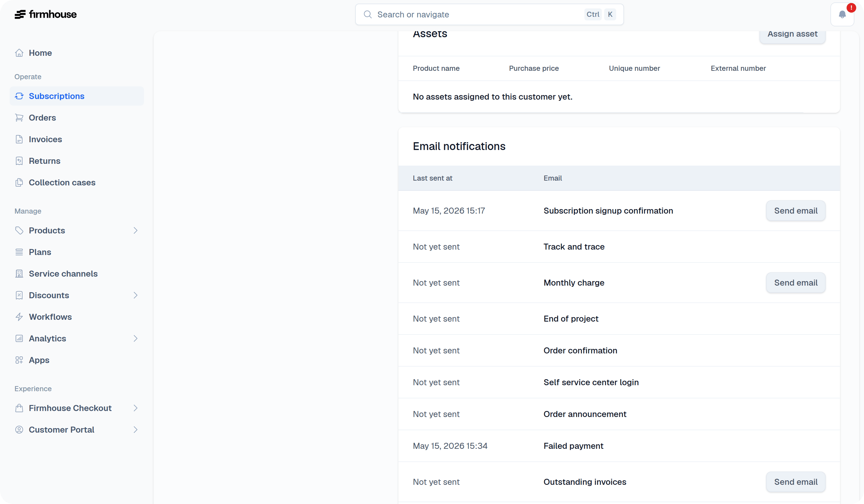Send Subscription signup confirmation email

[x=796, y=211]
